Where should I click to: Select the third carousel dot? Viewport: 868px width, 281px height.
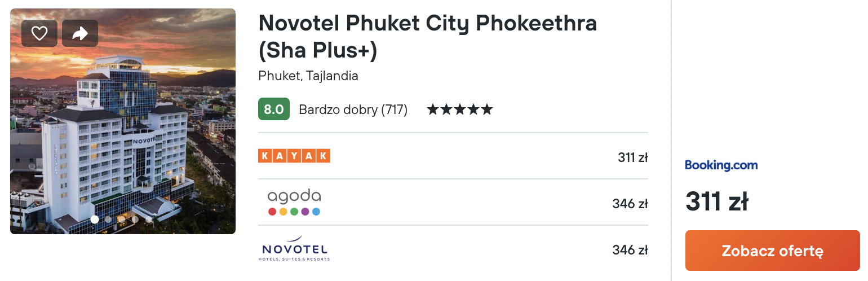pyautogui.click(x=121, y=219)
